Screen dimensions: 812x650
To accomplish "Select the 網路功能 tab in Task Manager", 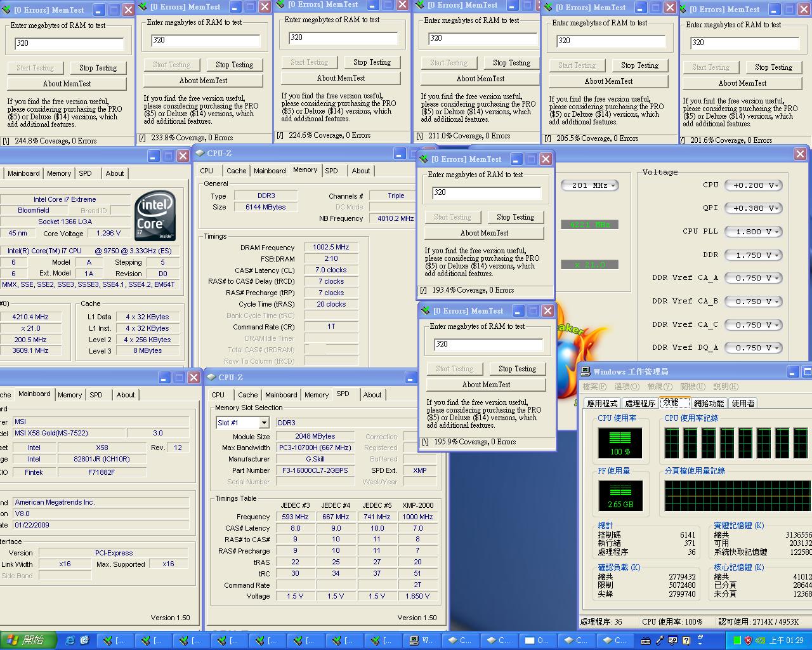I will (x=709, y=403).
